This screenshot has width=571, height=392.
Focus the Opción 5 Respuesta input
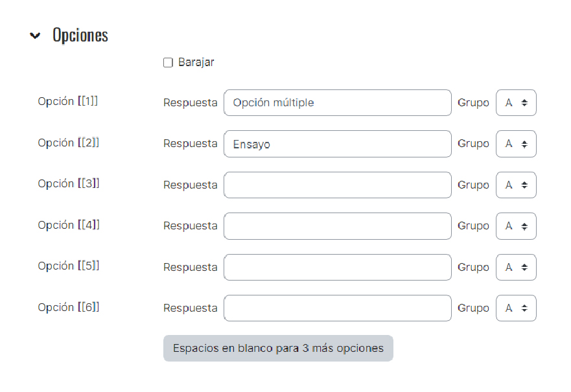(x=338, y=267)
